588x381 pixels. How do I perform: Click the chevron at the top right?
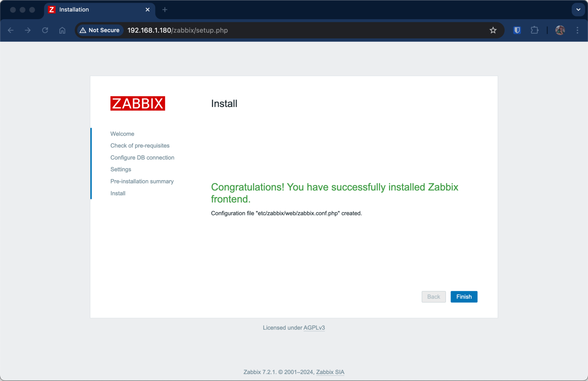578,10
